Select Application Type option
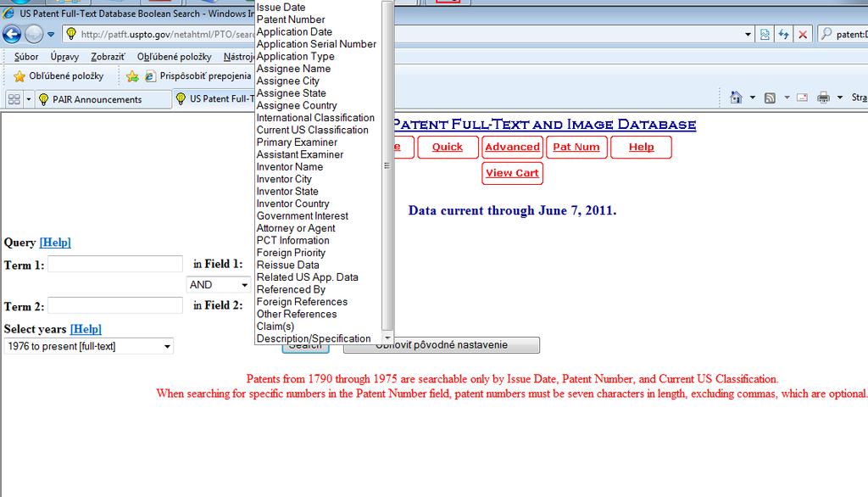 tap(295, 56)
